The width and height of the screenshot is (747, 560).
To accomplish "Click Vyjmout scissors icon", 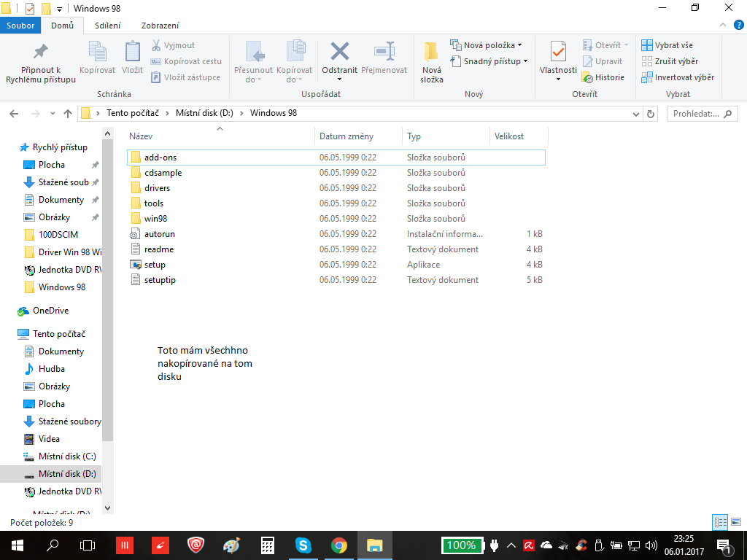I will (x=156, y=45).
